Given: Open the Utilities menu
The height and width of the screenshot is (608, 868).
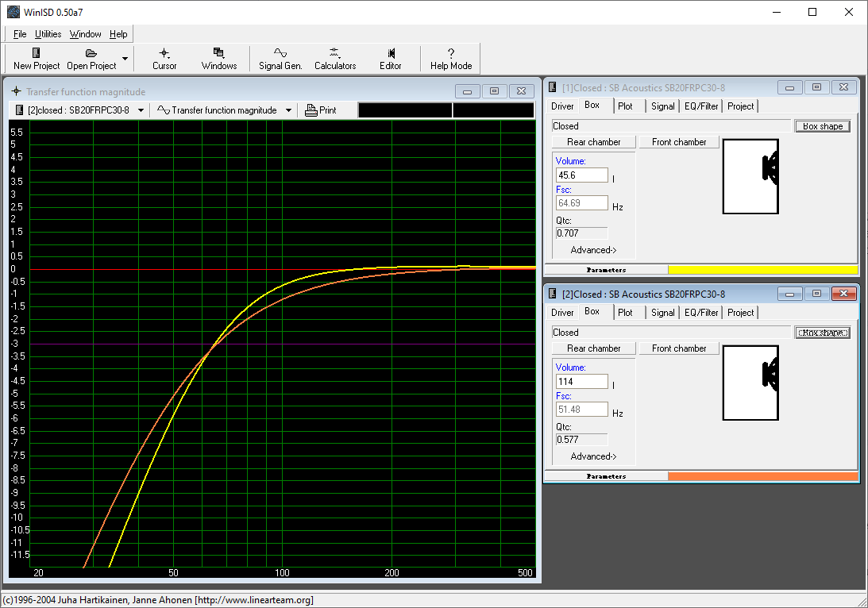Looking at the screenshot, I should tap(48, 34).
